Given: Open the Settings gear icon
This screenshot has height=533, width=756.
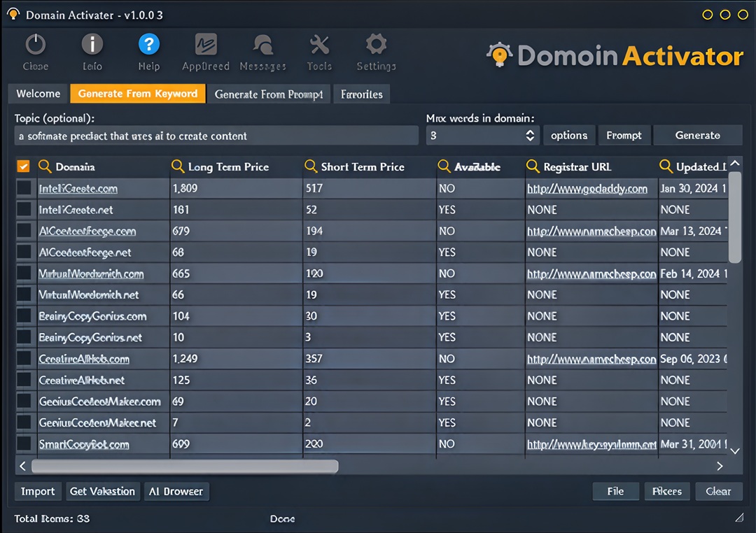Looking at the screenshot, I should 376,44.
